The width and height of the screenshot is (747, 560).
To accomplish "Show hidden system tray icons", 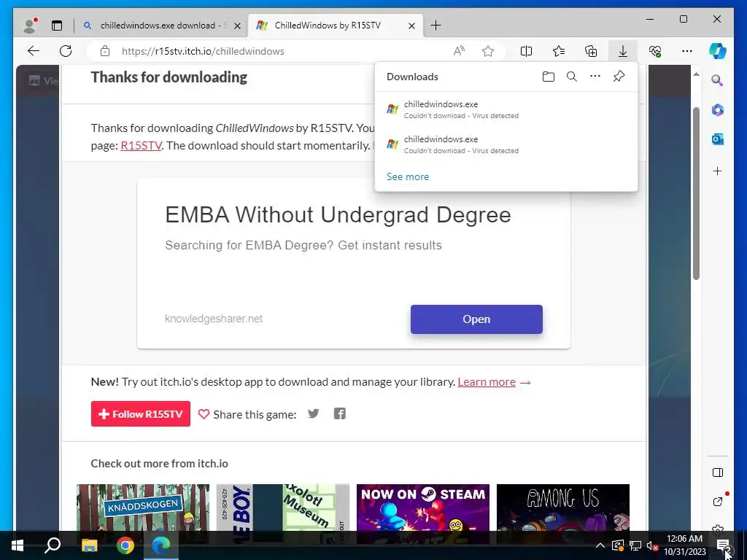I will point(600,545).
